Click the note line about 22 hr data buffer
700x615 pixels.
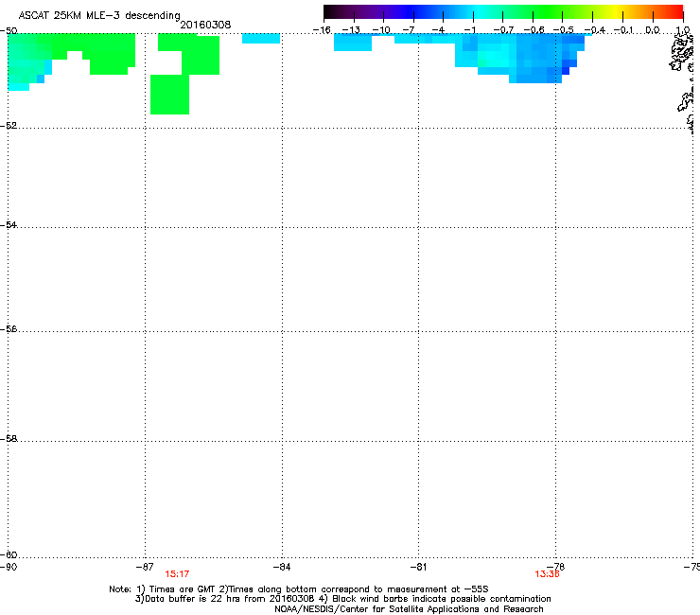coord(342,599)
